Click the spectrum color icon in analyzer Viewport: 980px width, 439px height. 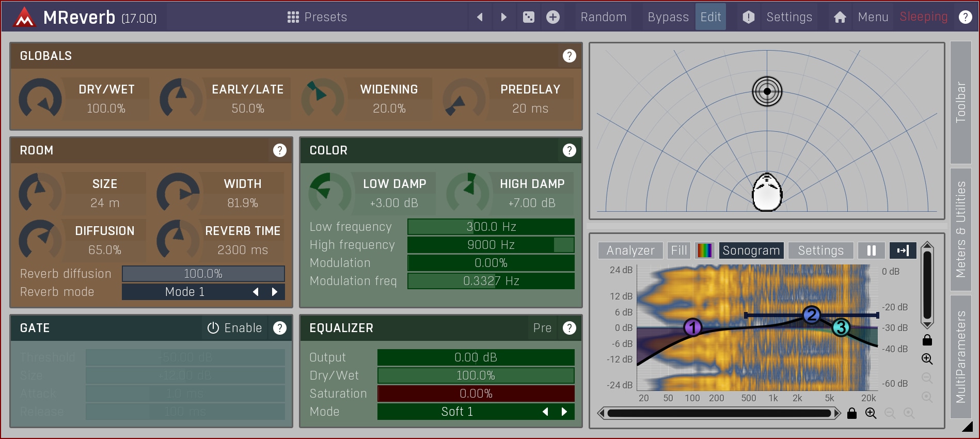705,250
